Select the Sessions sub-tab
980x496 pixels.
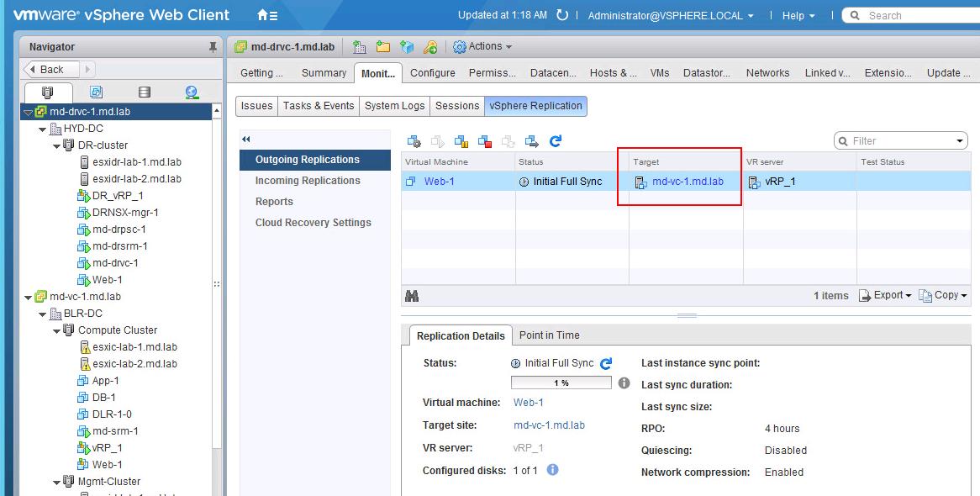coord(457,106)
